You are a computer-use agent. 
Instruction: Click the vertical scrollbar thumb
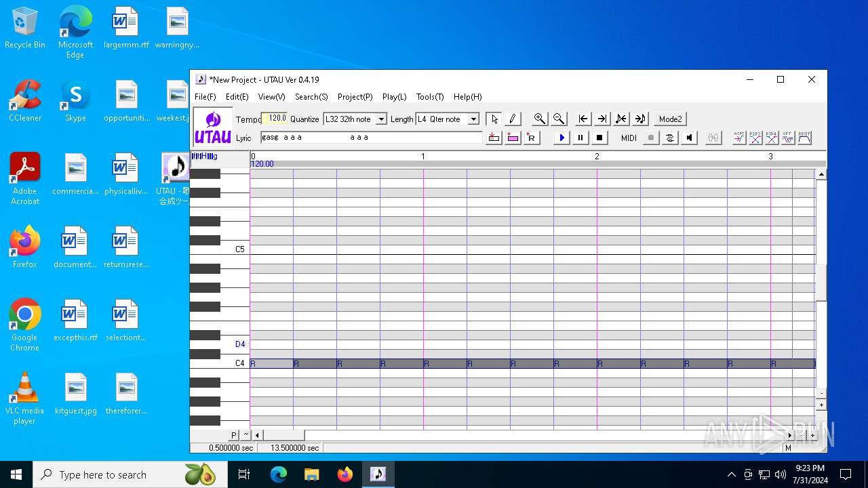pos(821,282)
